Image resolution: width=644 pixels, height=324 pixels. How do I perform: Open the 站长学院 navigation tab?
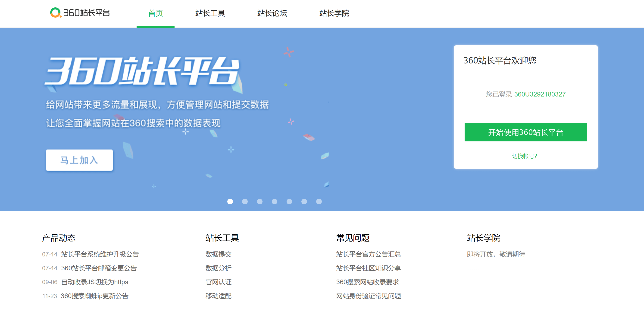click(x=334, y=13)
